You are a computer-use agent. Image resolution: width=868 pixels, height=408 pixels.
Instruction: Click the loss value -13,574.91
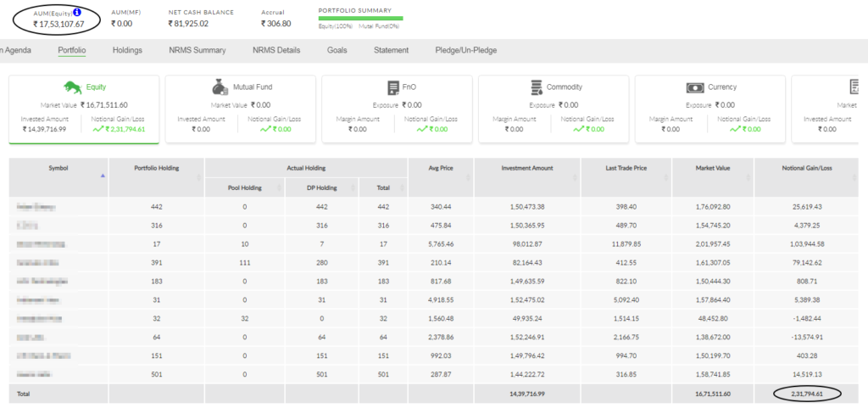click(x=806, y=337)
